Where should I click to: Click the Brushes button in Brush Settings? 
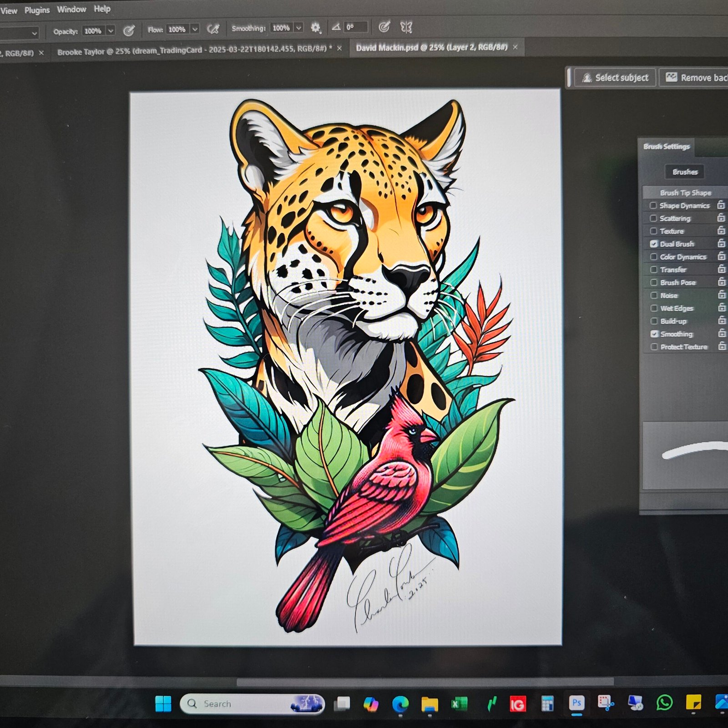(x=685, y=172)
